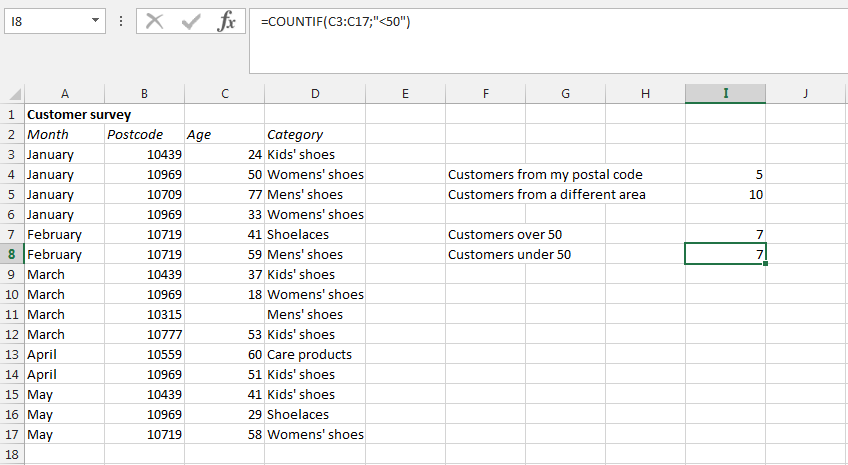Click the Customers from my postal code cell

pyautogui.click(x=545, y=174)
